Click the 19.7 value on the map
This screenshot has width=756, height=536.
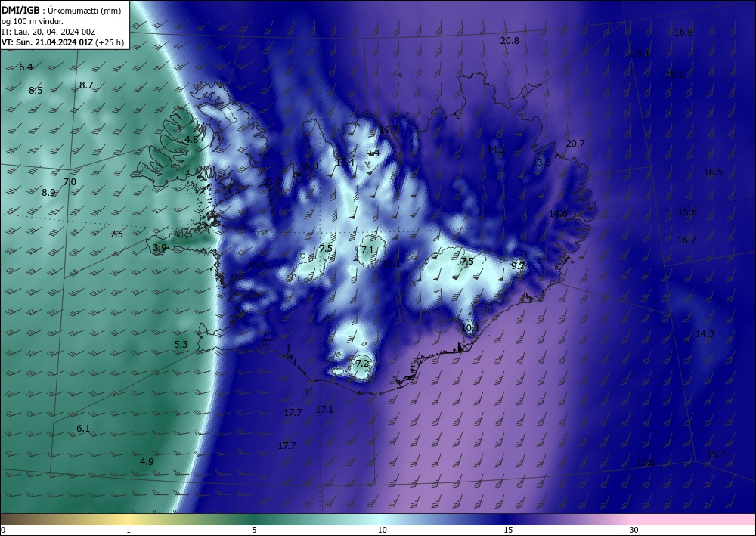tap(389, 130)
